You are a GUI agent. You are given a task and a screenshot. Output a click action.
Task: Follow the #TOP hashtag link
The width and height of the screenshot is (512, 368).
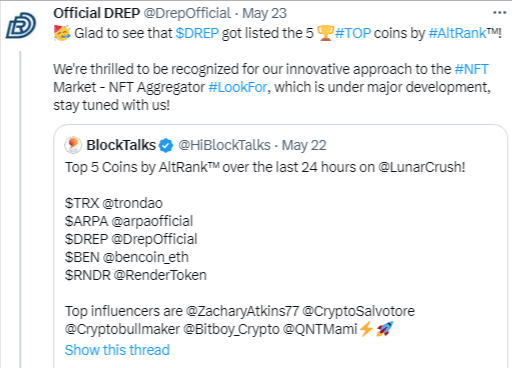tap(353, 33)
